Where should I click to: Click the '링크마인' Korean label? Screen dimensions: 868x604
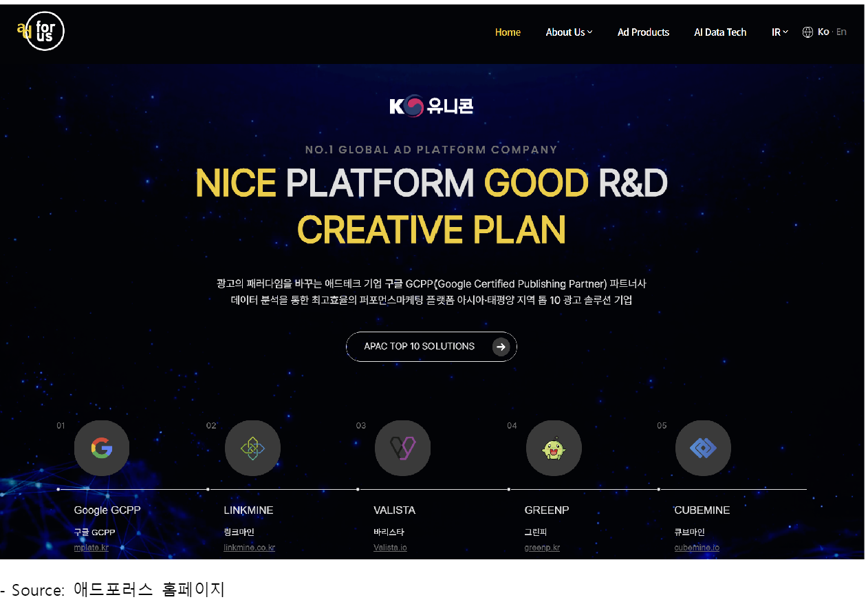(x=239, y=532)
